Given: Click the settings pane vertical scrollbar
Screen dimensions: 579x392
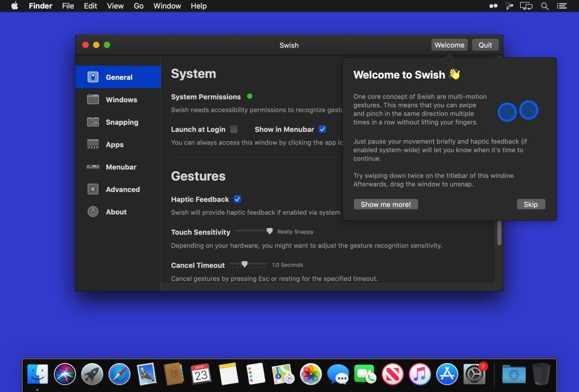Looking at the screenshot, I should click(x=499, y=232).
